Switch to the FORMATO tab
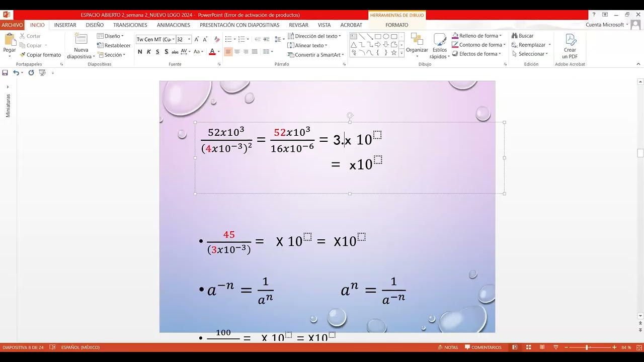The width and height of the screenshot is (644, 362). click(x=397, y=25)
